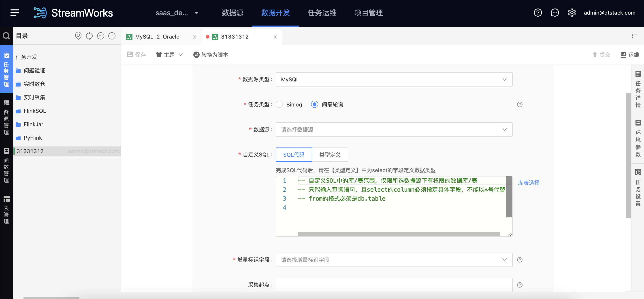The height and width of the screenshot is (299, 644).
Task: Open 问题验证 folder
Action: (x=34, y=71)
